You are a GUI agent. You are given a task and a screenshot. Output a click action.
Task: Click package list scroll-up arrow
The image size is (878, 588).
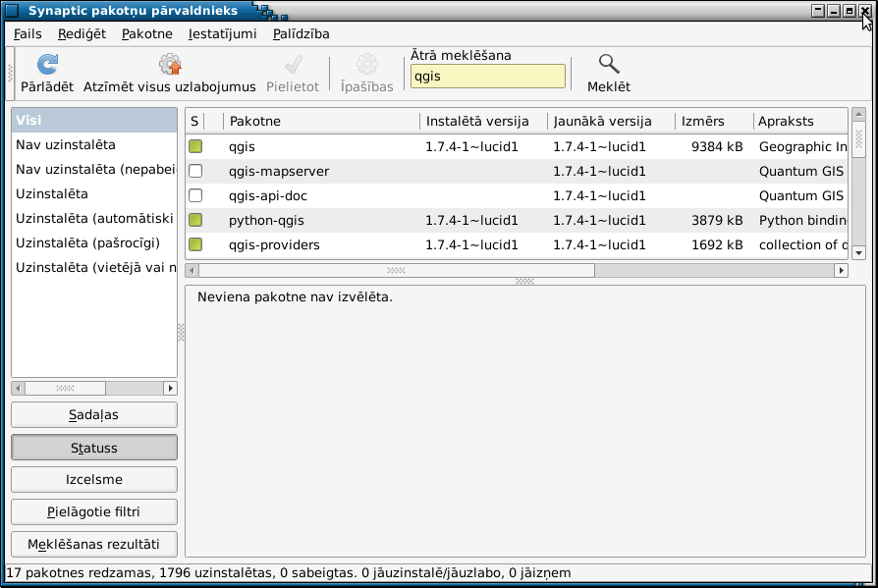tap(858, 114)
